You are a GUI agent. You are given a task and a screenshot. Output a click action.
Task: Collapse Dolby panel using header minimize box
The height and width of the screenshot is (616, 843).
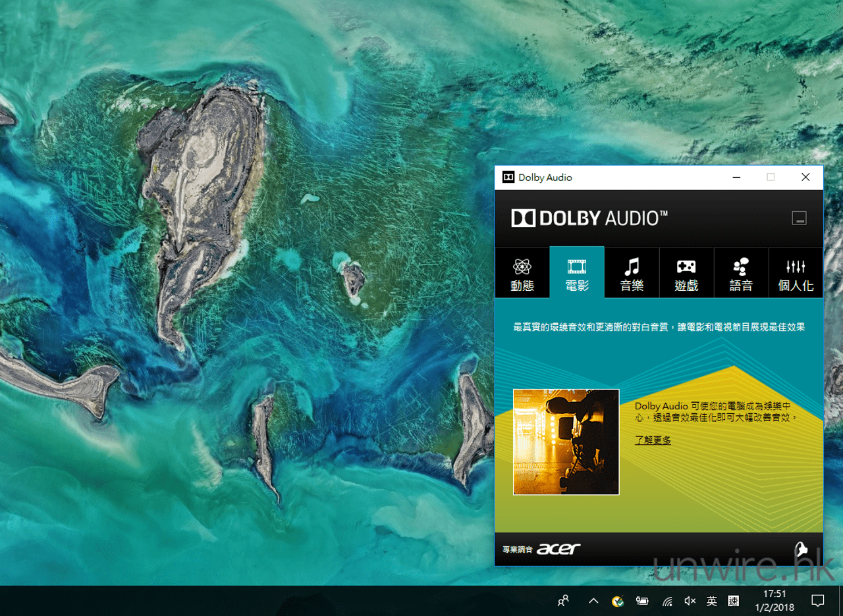[799, 218]
